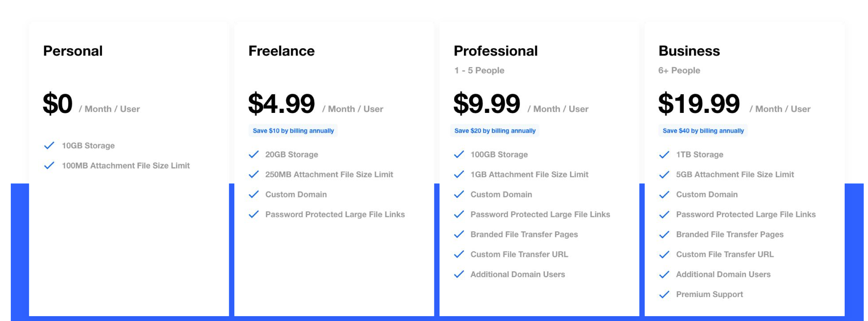This screenshot has height=321, width=868.
Task: Select the Professional plan heading
Action: click(x=496, y=51)
